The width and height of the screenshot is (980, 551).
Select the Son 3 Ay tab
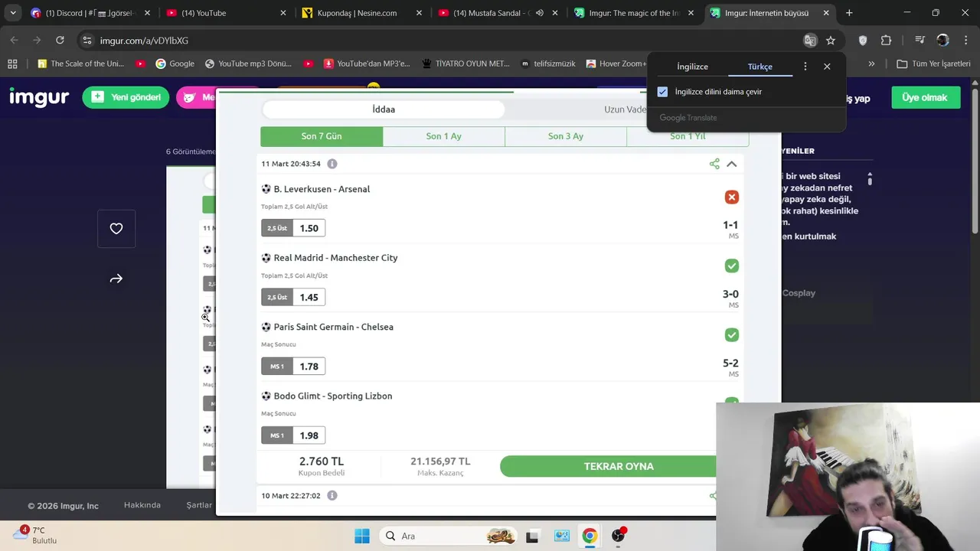[x=566, y=136]
